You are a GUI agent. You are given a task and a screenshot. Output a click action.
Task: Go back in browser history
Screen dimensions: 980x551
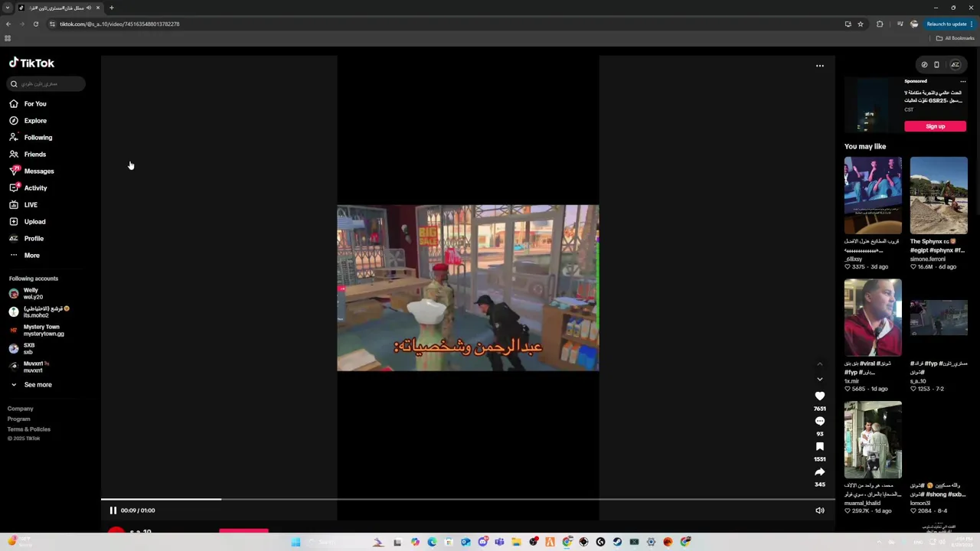pyautogui.click(x=8, y=24)
